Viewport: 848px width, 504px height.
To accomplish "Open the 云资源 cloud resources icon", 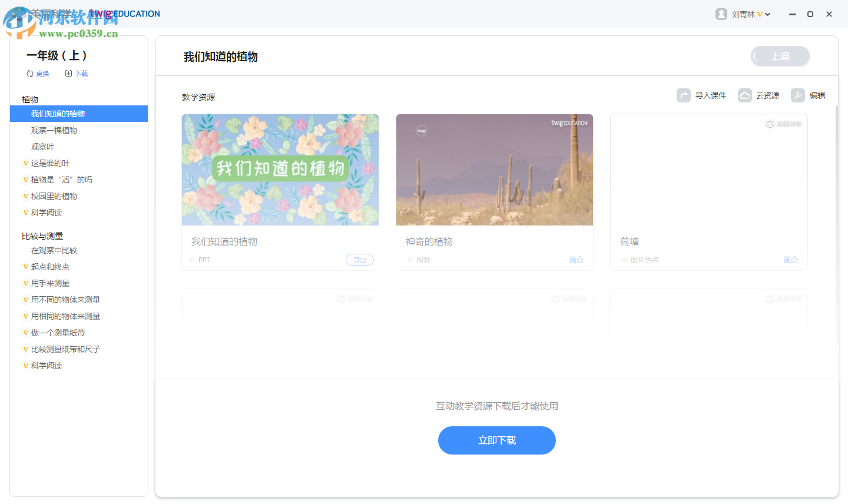I will (x=743, y=95).
